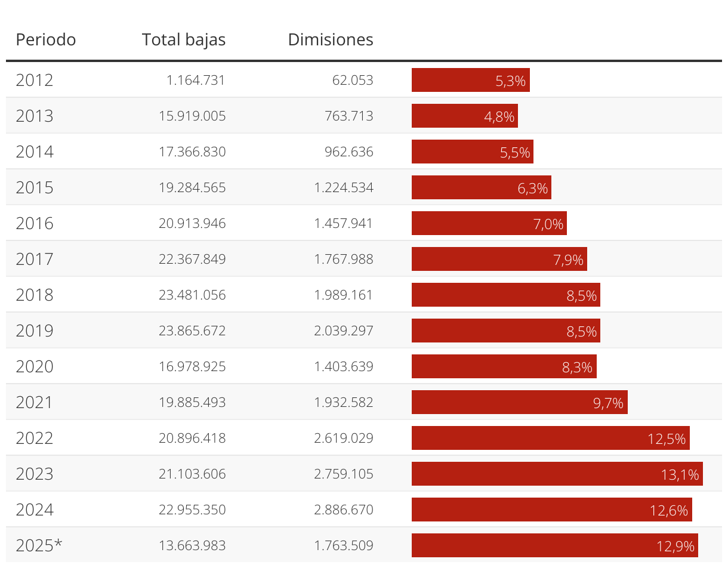Click the 2025* period label
Viewport: 728px width, 568px height.
(x=39, y=546)
